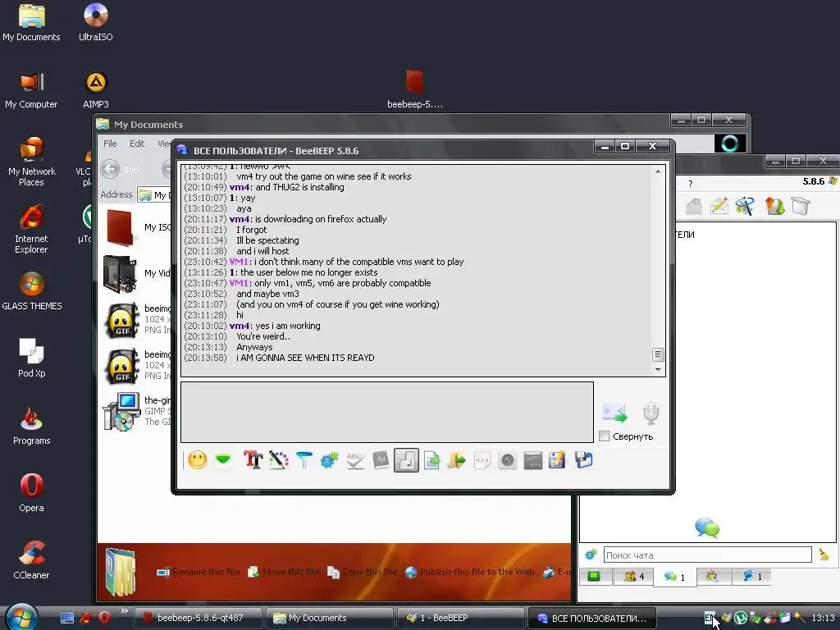840x630 pixels.
Task: Switch to the users tab showing 4
Action: point(634,577)
